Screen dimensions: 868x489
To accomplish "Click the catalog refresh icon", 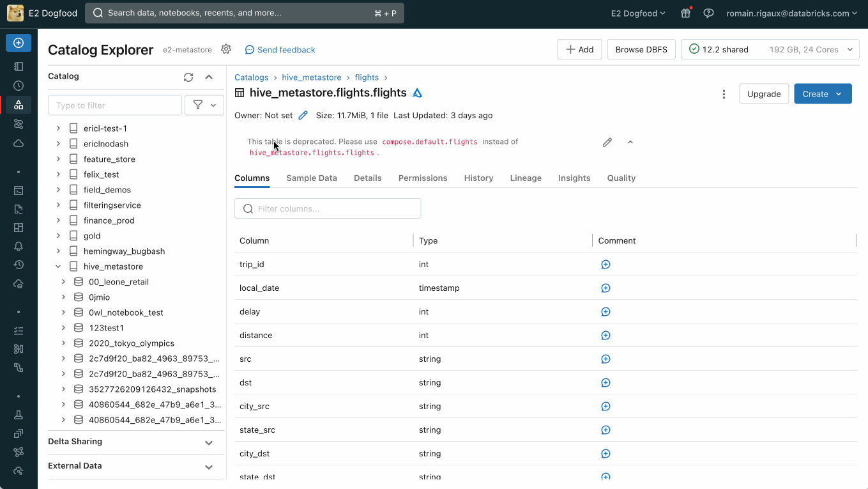I will tap(188, 77).
